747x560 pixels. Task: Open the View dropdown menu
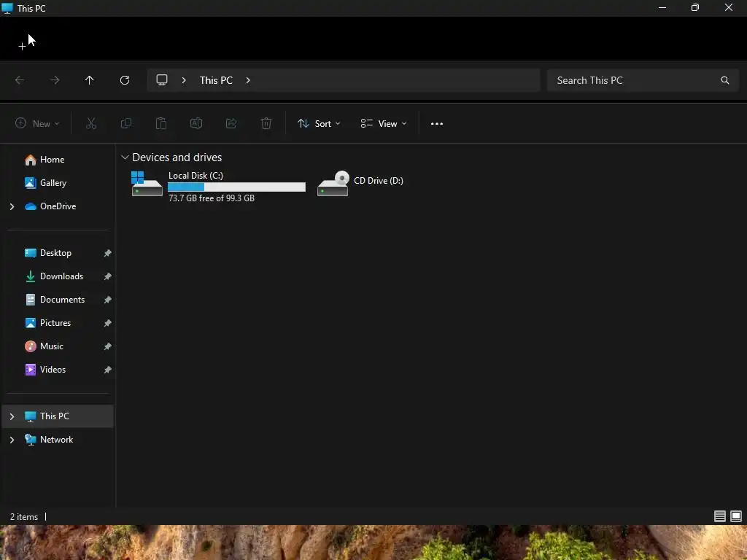(x=384, y=124)
